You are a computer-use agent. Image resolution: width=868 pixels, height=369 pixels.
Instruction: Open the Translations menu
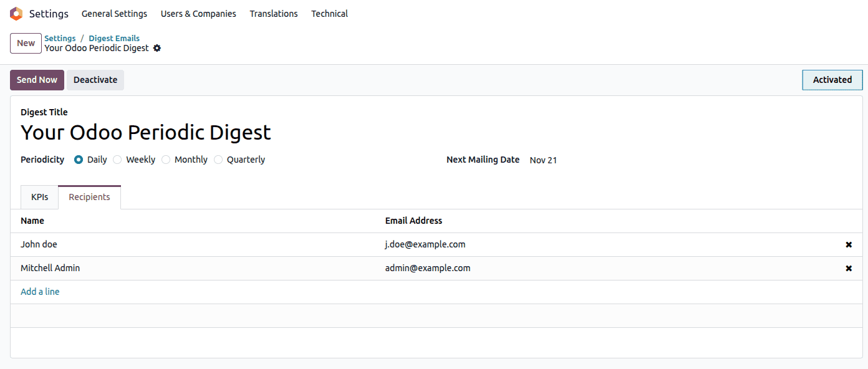coord(274,13)
